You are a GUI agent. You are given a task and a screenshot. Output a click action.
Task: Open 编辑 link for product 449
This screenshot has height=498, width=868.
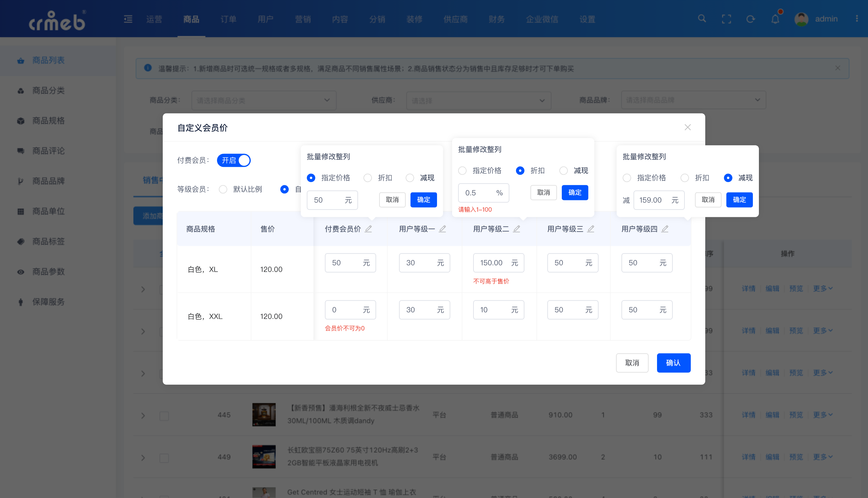point(772,457)
